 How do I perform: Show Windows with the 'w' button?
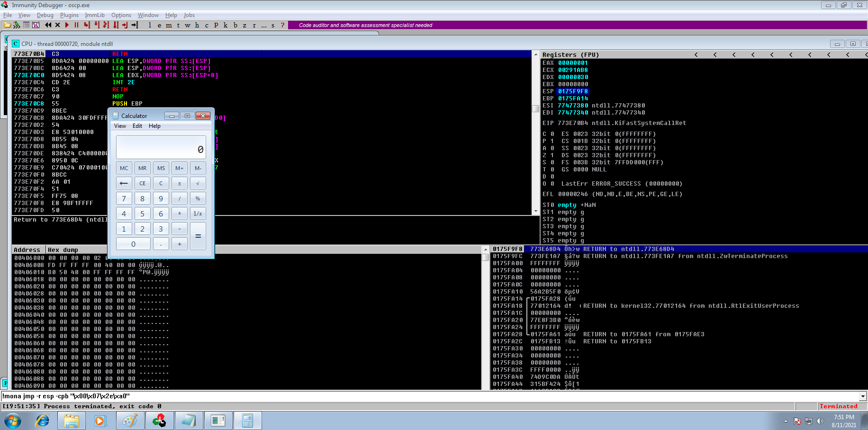(x=188, y=25)
